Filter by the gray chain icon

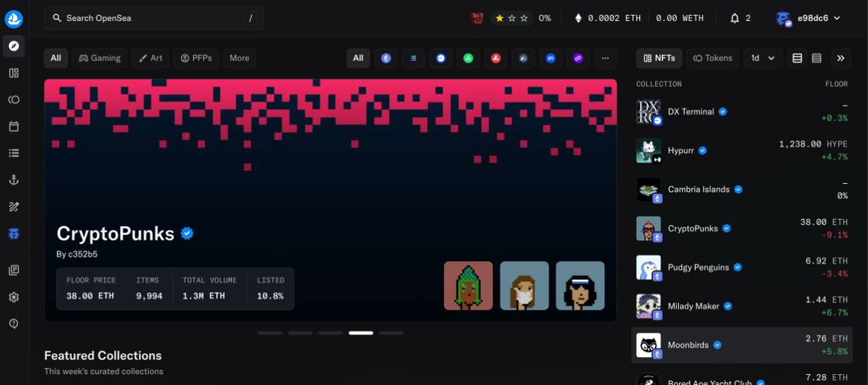[x=524, y=58]
